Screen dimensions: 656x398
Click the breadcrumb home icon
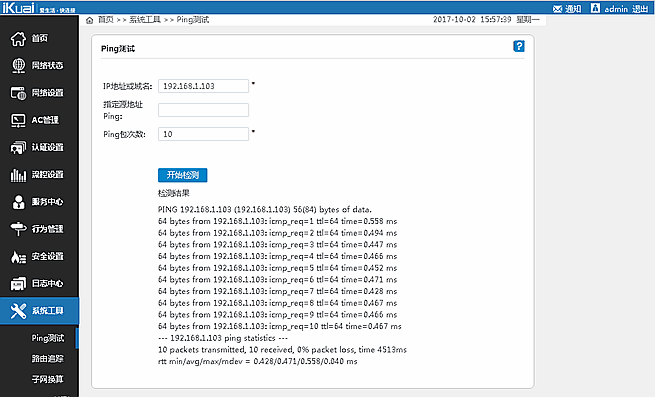(x=90, y=21)
